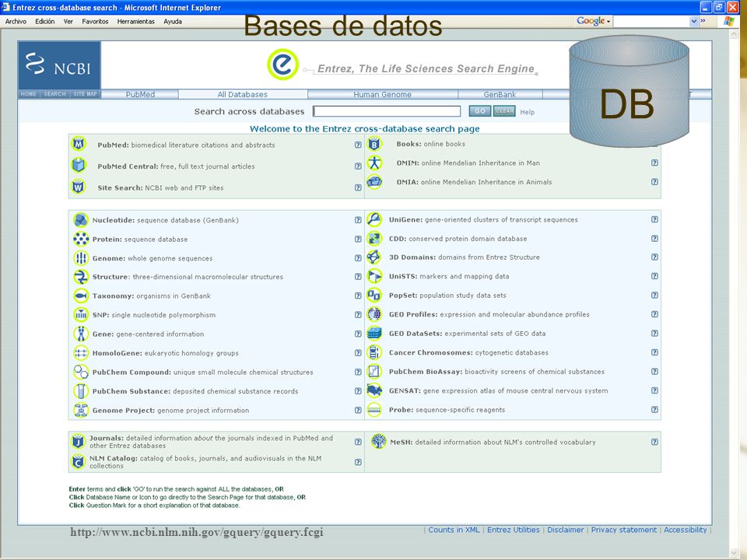Image resolution: width=747 pixels, height=560 pixels.
Task: Switch to the All Databases tab
Action: pos(243,94)
